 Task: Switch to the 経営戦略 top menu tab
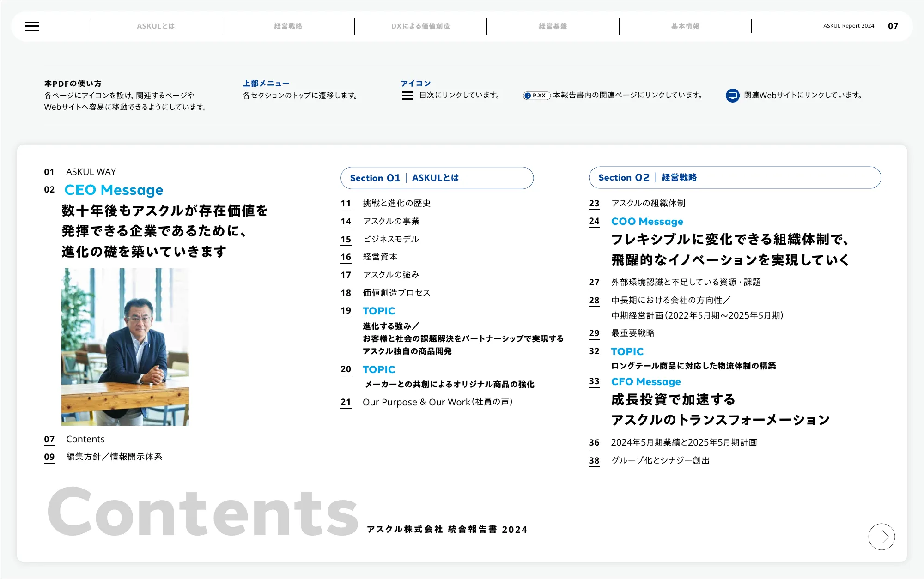(288, 26)
